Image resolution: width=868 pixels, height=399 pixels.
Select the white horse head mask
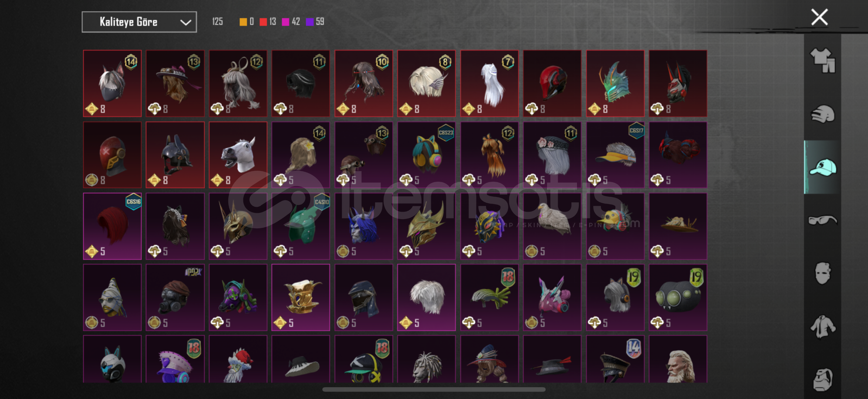click(x=238, y=155)
